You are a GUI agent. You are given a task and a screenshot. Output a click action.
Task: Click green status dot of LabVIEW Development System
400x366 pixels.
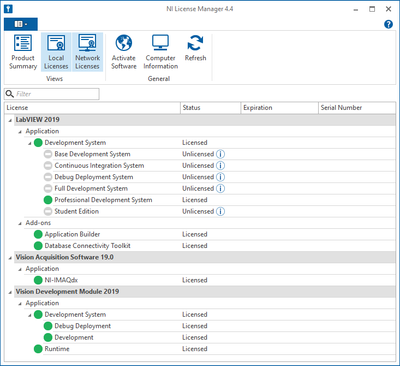[x=38, y=143]
